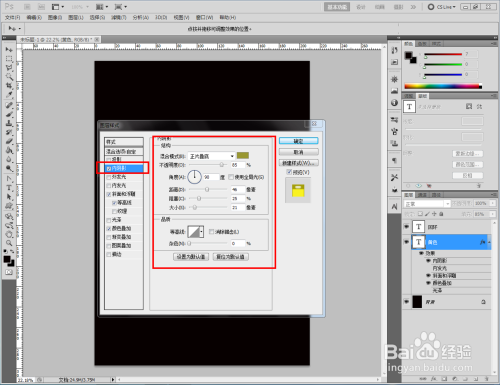The width and height of the screenshot is (500, 385).
Task: Open the 混合模式 blend mode dropdown in dialog
Action: click(x=211, y=156)
